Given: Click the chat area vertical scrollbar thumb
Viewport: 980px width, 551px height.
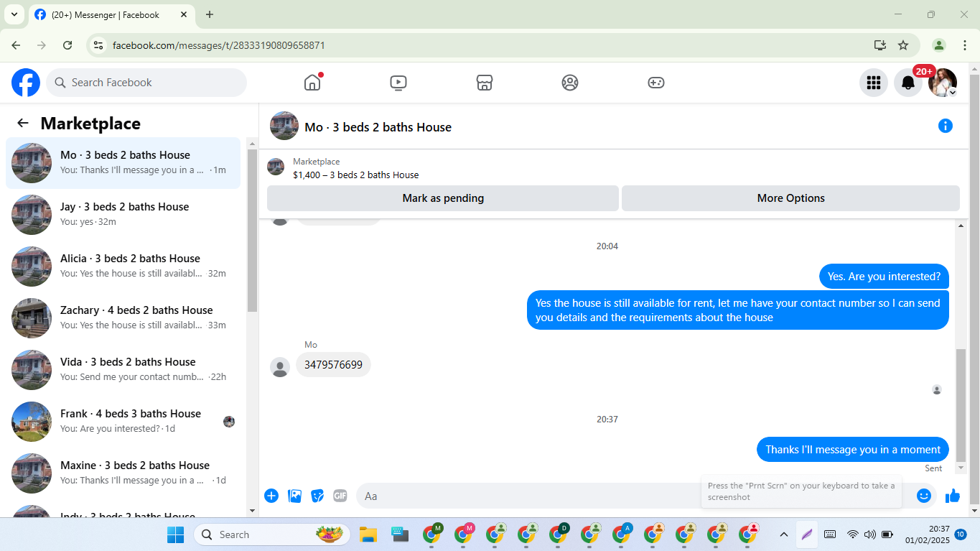Looking at the screenshot, I should (x=961, y=404).
